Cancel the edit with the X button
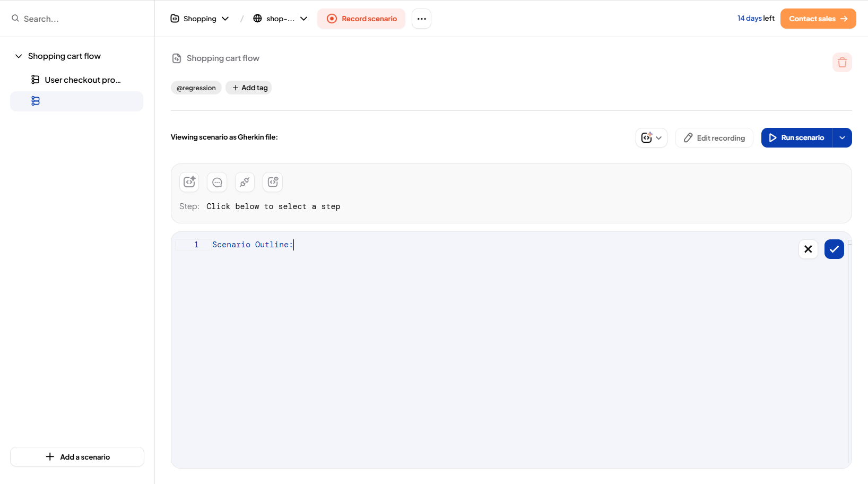Image resolution: width=868 pixels, height=484 pixels. pos(808,249)
